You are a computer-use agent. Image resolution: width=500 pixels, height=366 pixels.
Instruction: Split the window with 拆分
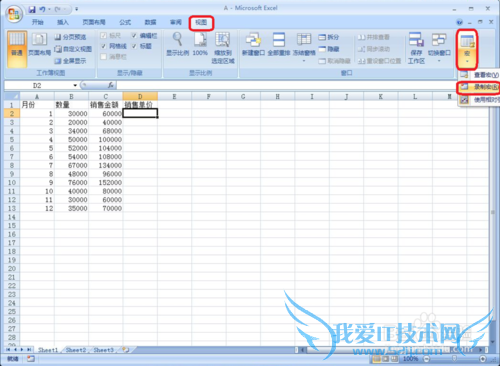[x=329, y=37]
